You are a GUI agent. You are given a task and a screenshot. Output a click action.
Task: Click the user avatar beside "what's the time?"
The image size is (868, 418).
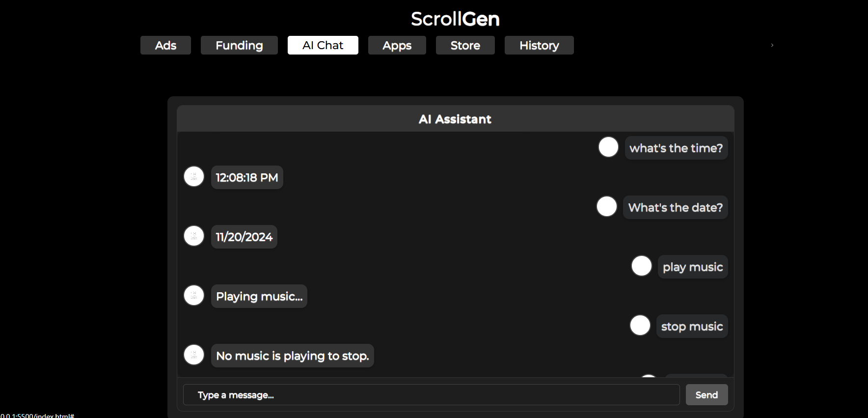click(608, 147)
